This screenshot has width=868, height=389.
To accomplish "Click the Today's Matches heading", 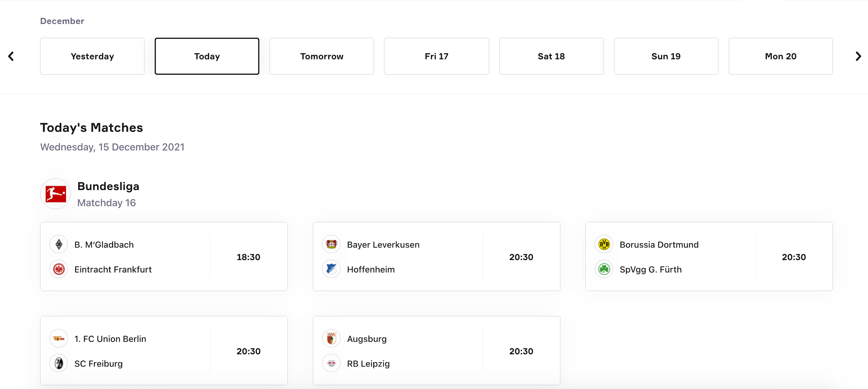I will pos(91,127).
